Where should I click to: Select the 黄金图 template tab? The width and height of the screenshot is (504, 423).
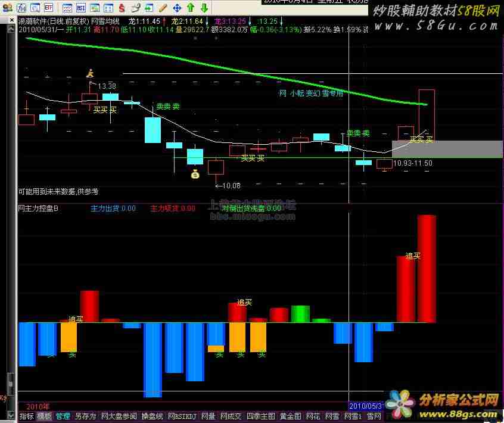pos(290,416)
